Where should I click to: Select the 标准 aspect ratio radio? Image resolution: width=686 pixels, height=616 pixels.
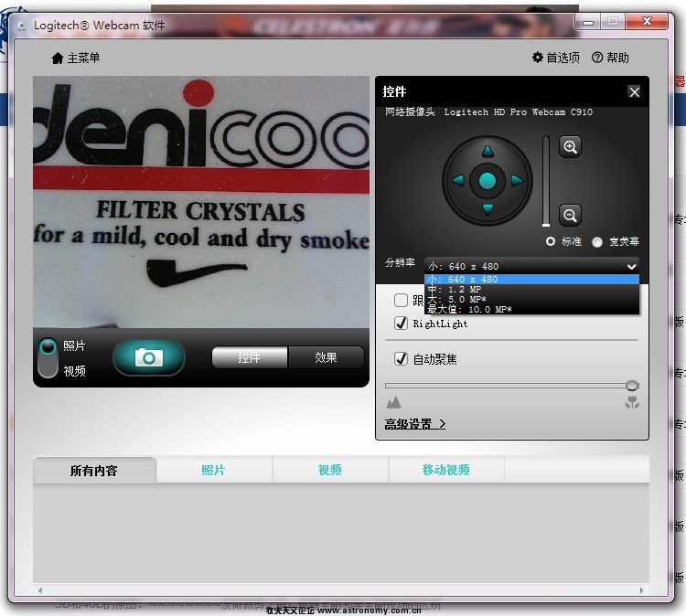[551, 241]
